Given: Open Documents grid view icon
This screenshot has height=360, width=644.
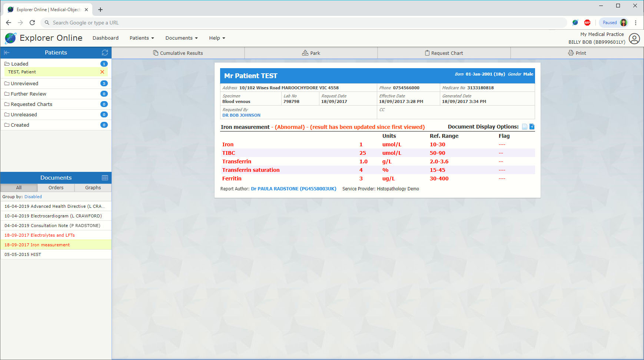Looking at the screenshot, I should 105,178.
